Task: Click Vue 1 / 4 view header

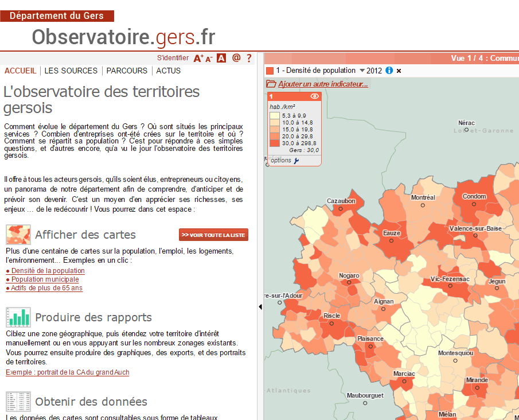Action: pyautogui.click(x=485, y=59)
